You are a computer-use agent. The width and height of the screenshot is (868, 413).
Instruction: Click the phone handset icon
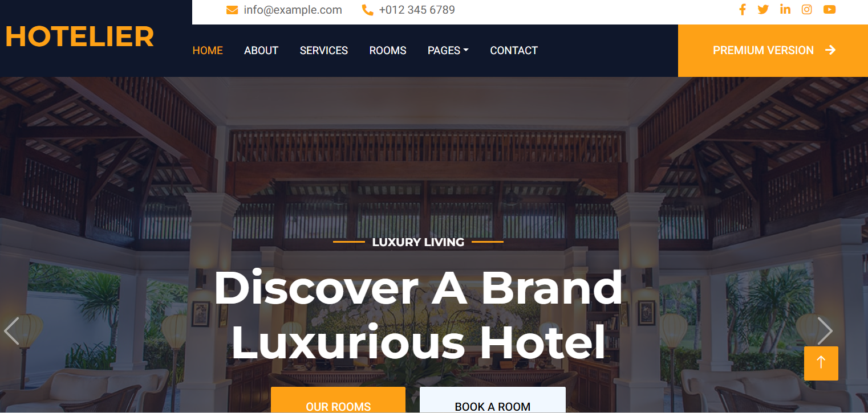[368, 10]
